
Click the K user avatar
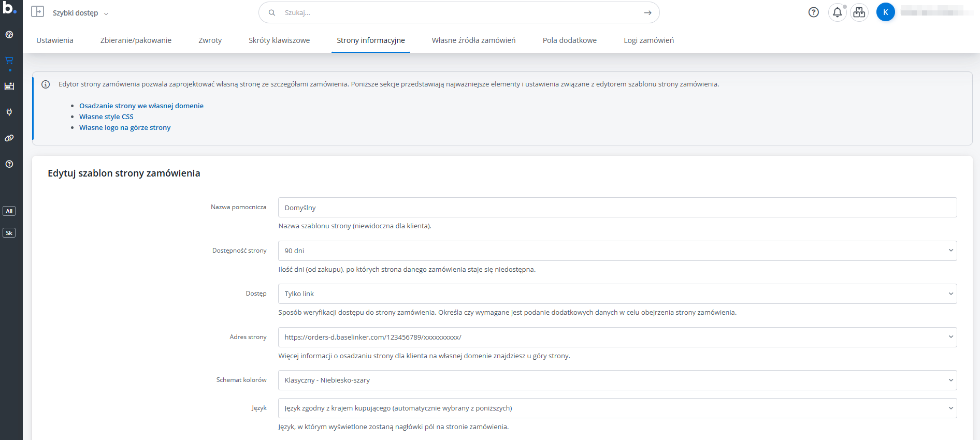click(885, 12)
